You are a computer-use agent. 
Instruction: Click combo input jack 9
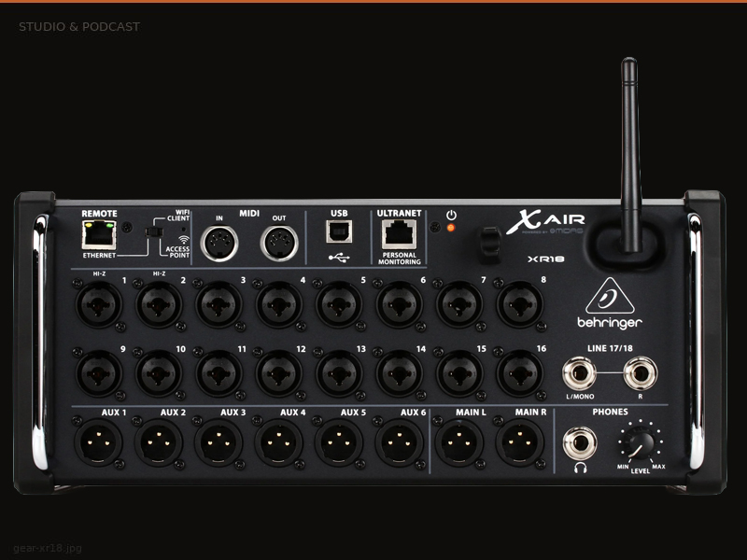click(99, 374)
